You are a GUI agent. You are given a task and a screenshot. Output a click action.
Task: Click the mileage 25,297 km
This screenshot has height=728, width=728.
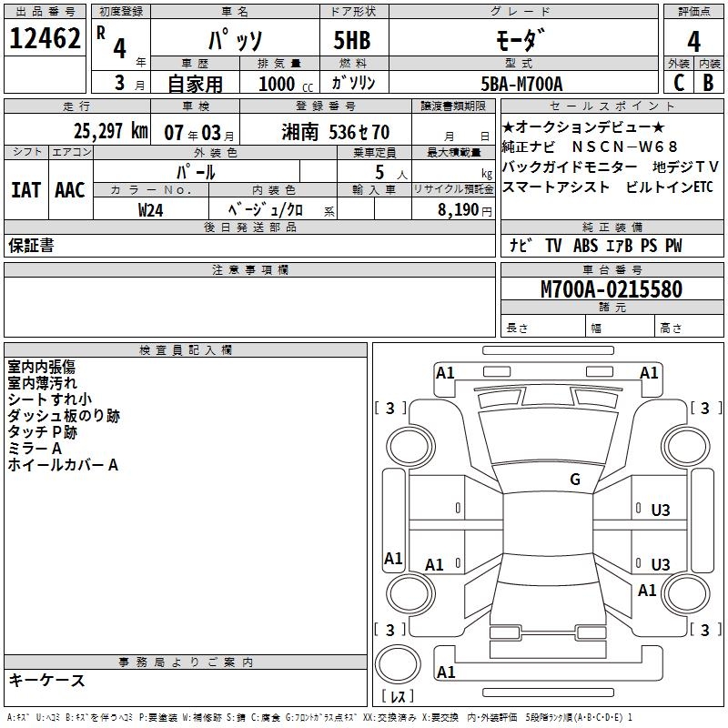[x=111, y=131]
